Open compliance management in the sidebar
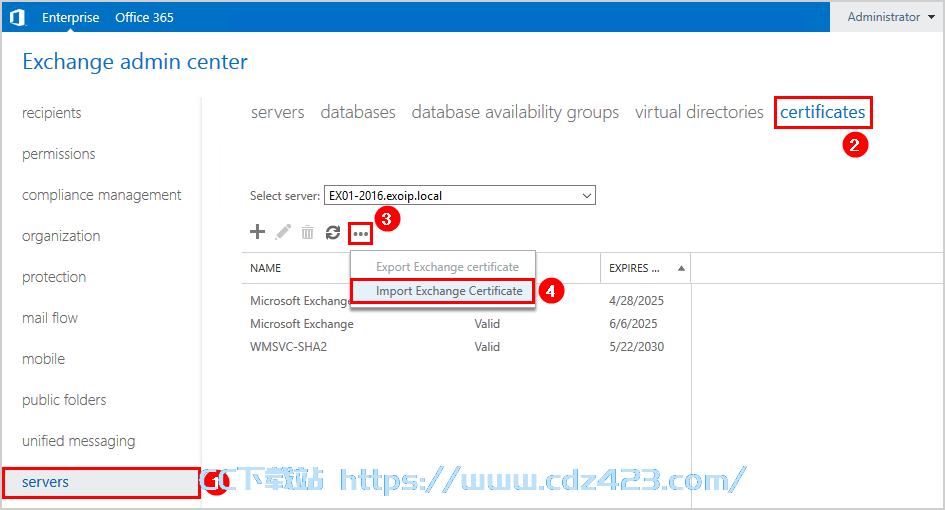Image resolution: width=945 pixels, height=510 pixels. click(101, 195)
